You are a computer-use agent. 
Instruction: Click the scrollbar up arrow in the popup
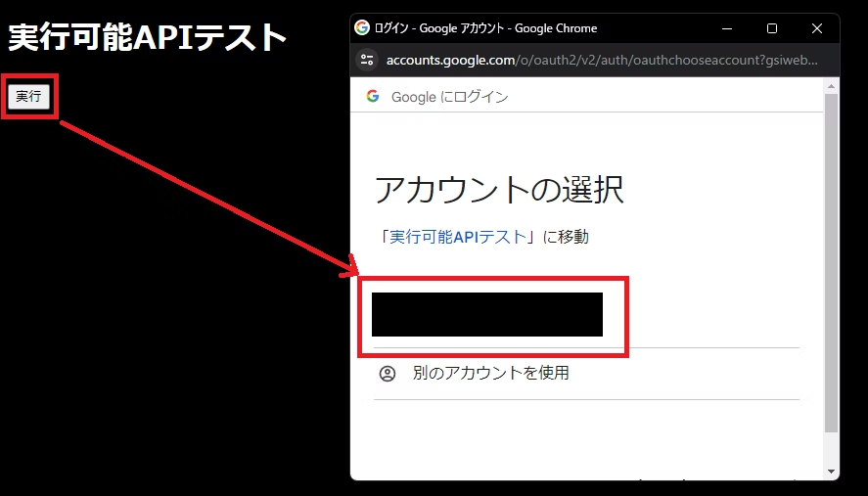831,86
